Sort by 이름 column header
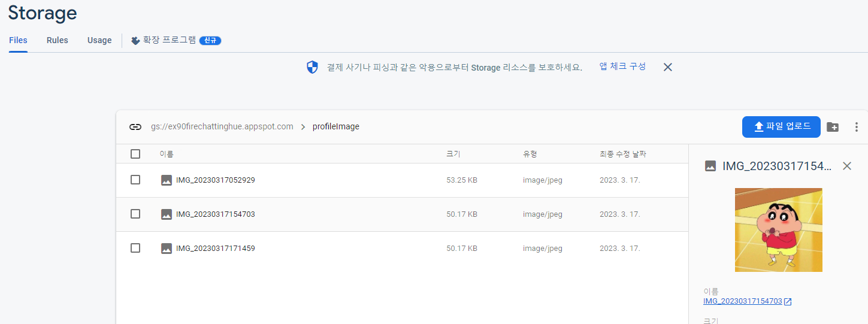 pyautogui.click(x=167, y=155)
